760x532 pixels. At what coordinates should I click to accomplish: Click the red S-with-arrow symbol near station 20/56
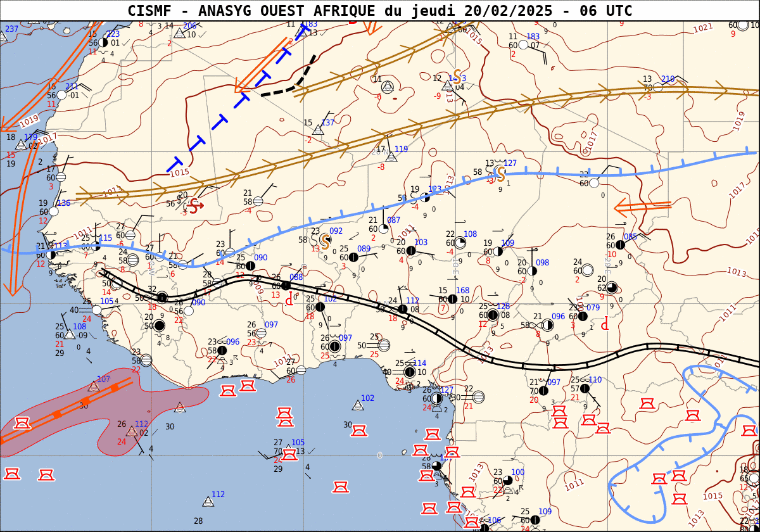click(x=195, y=205)
